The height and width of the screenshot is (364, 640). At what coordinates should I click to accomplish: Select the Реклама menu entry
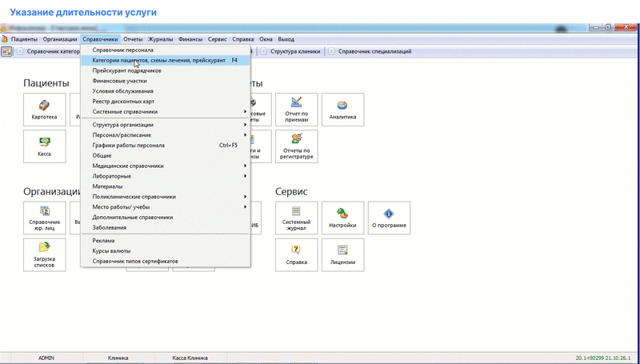click(x=166, y=241)
